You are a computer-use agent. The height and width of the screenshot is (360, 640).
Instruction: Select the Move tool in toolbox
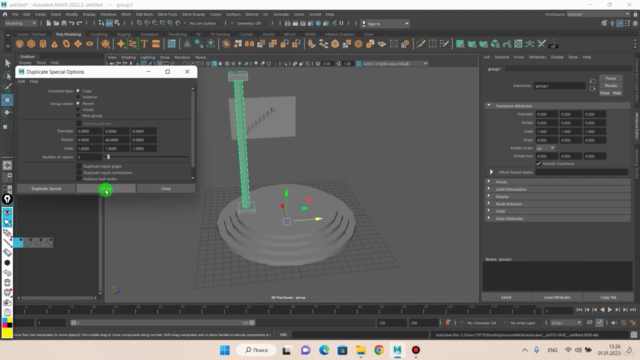pos(7,100)
